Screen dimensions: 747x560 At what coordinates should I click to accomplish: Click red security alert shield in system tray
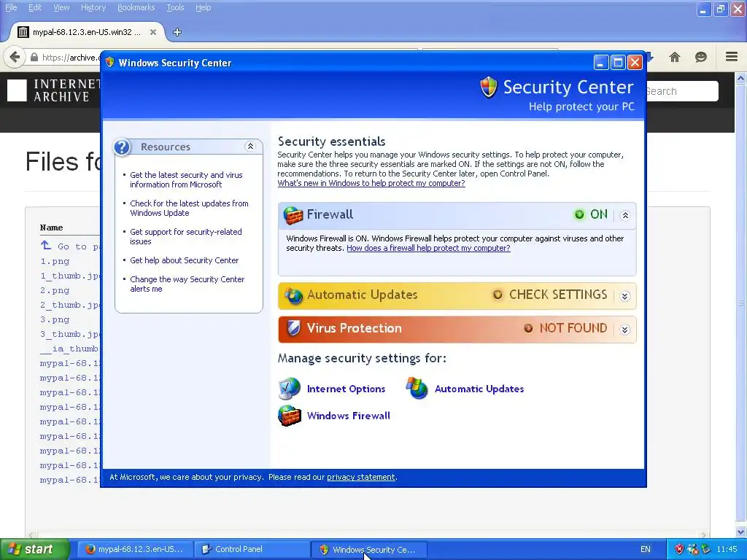[679, 549]
